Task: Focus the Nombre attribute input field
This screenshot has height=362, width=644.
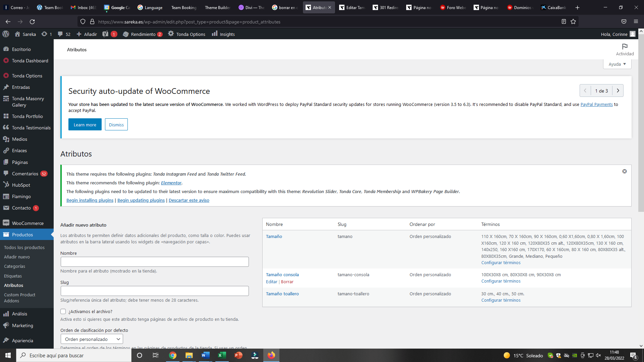Action: tap(155, 262)
